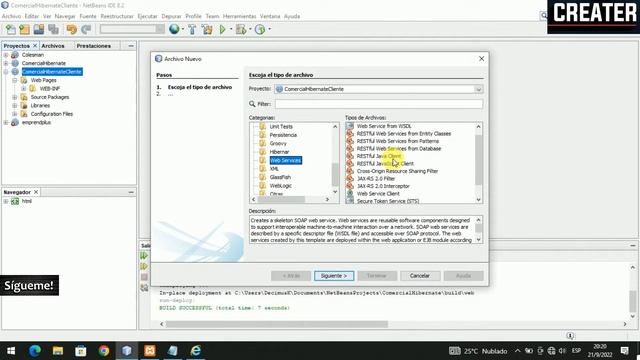Image resolution: width=640 pixels, height=360 pixels.
Task: Click the Redo toolbar icon
Action: click(x=86, y=29)
